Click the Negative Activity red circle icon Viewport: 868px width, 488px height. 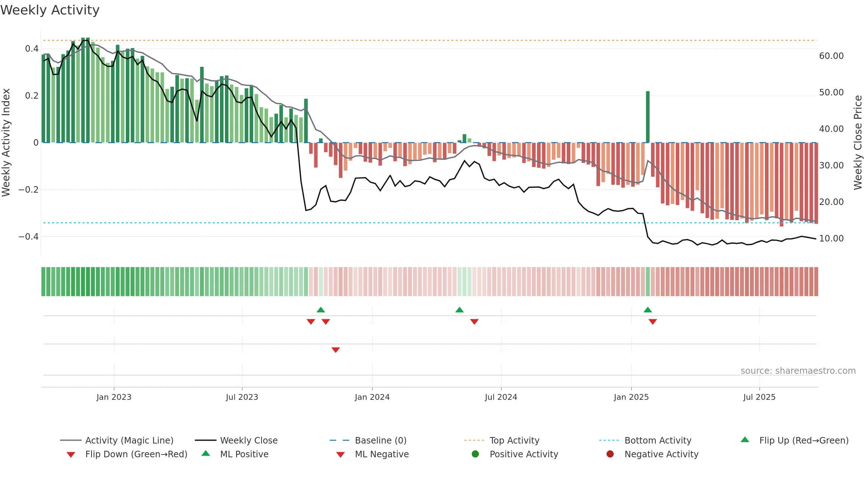[x=610, y=454]
